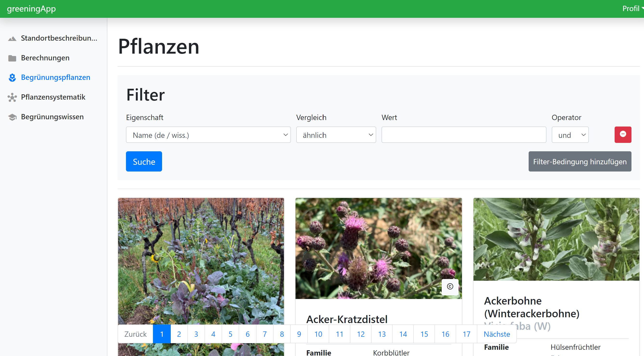The width and height of the screenshot is (644, 356).
Task: Click Filter-Bedingung hinzufügen button
Action: (x=580, y=162)
